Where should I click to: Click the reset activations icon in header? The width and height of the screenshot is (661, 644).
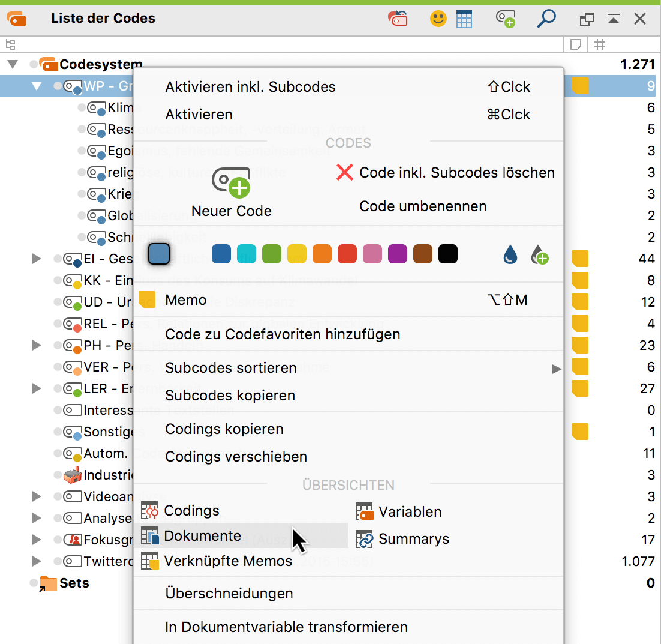click(398, 19)
